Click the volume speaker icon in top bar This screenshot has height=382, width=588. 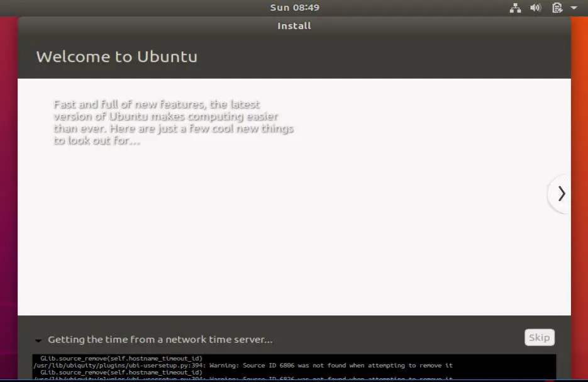(536, 8)
